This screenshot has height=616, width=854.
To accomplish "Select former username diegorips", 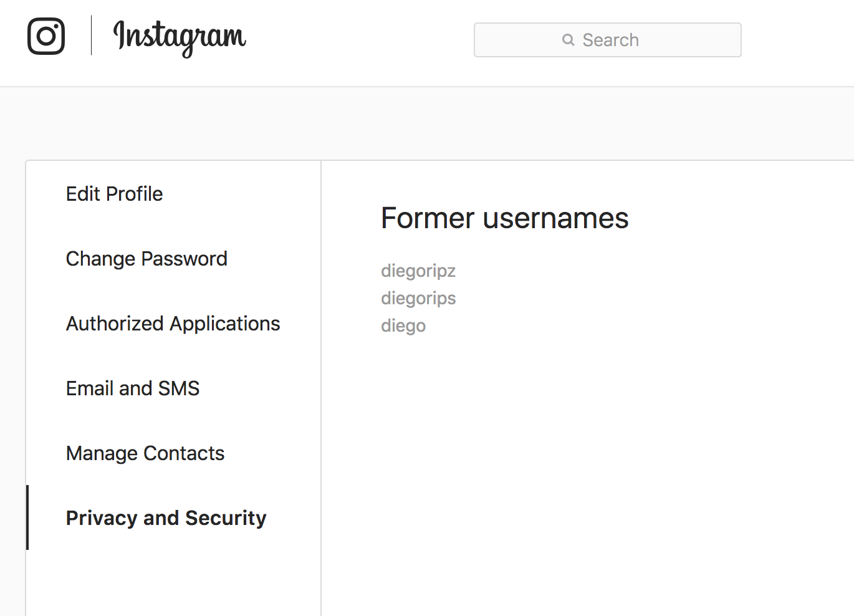I will (x=418, y=298).
